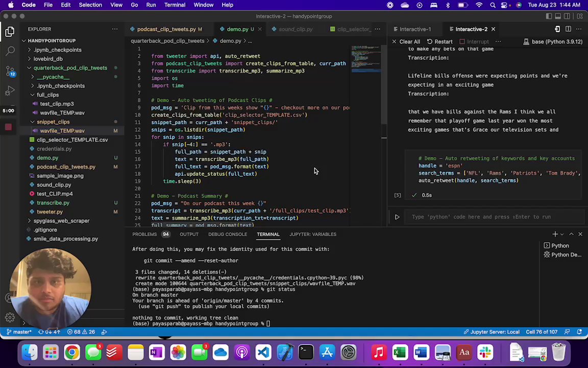The height and width of the screenshot is (368, 588).
Task: Open the Explorer view in activity bar
Action: [x=10, y=32]
